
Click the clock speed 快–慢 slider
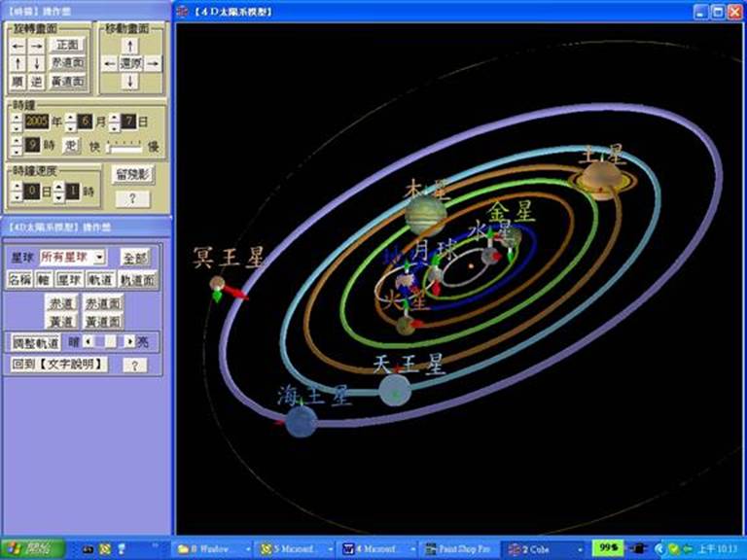coord(124,146)
